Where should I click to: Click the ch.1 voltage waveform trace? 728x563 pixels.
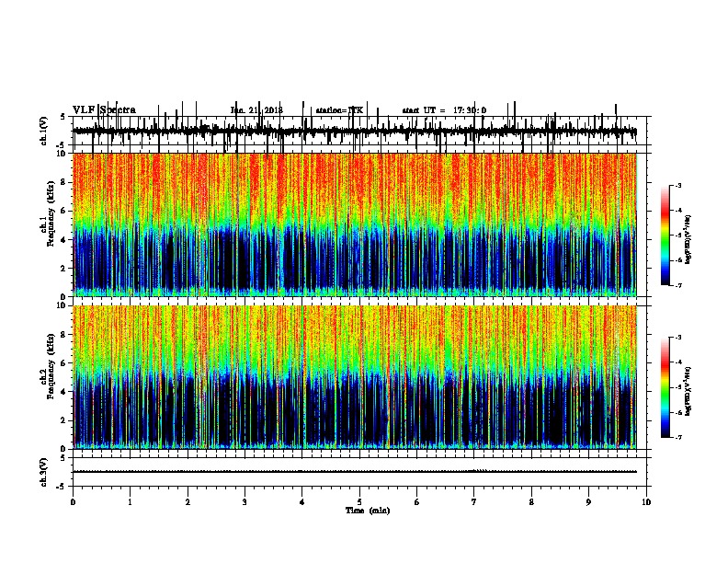[x=355, y=132]
